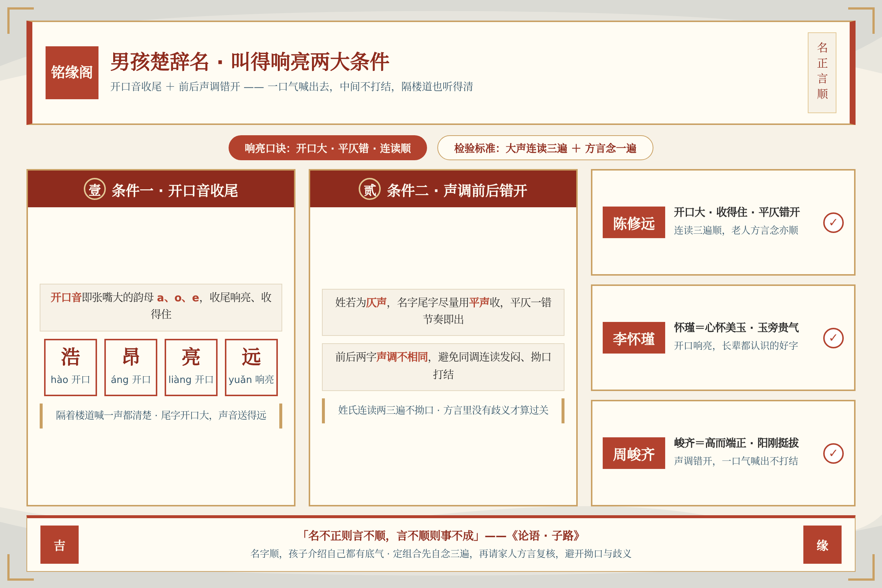Click the text 连读三遍顺，老人方言念亦顺
Screen dimensions: 882x588
pos(736,230)
